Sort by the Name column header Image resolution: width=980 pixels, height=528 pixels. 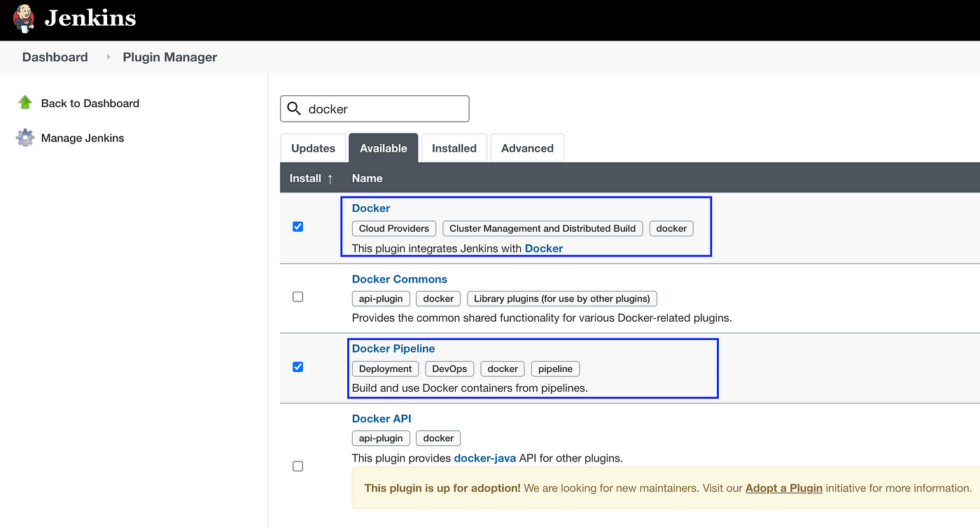point(367,178)
